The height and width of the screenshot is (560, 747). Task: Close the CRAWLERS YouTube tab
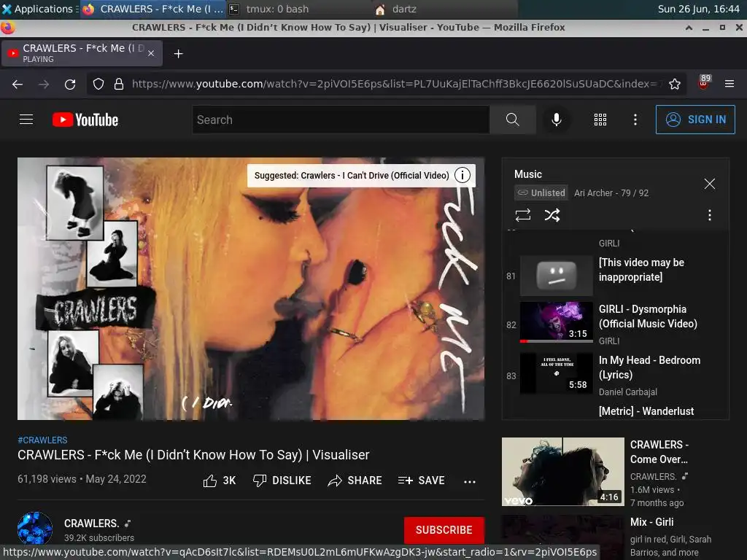tap(151, 53)
